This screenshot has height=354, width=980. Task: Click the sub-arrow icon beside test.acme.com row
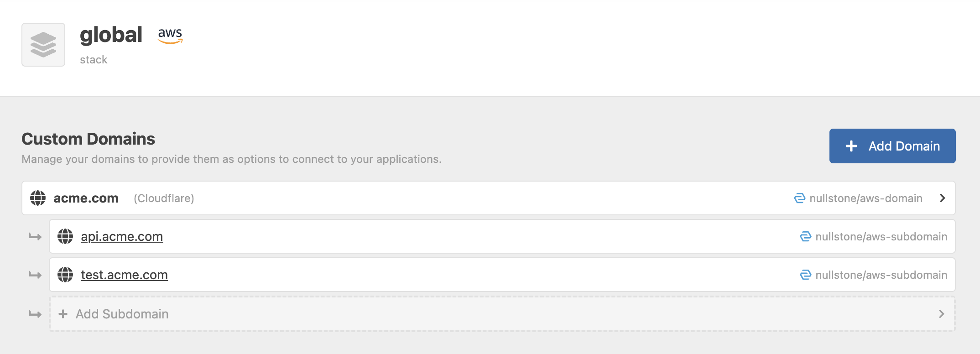coord(35,275)
